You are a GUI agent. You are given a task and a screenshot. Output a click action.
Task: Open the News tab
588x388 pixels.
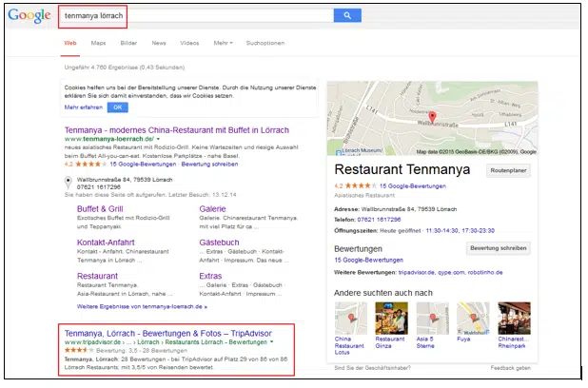click(x=159, y=43)
